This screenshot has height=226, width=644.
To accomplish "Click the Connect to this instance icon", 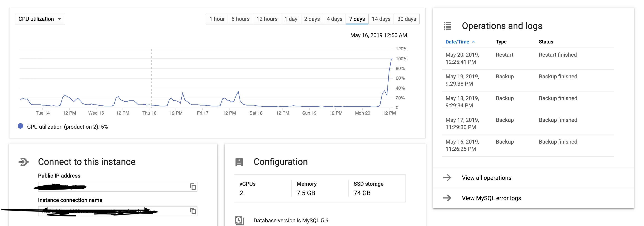I will click(x=24, y=162).
